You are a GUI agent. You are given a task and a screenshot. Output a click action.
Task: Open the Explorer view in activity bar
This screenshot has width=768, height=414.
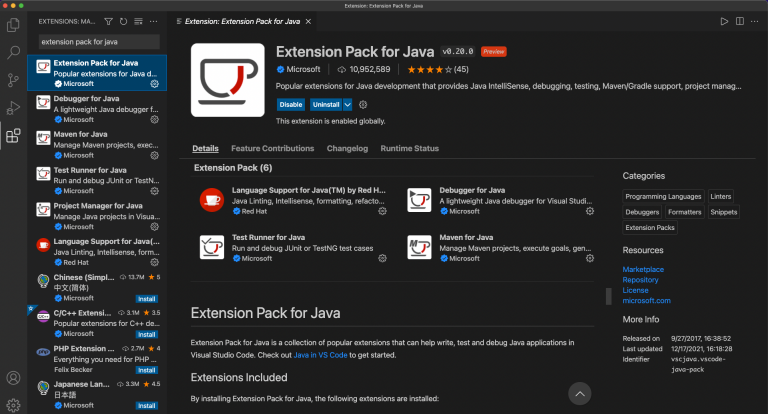click(13, 22)
